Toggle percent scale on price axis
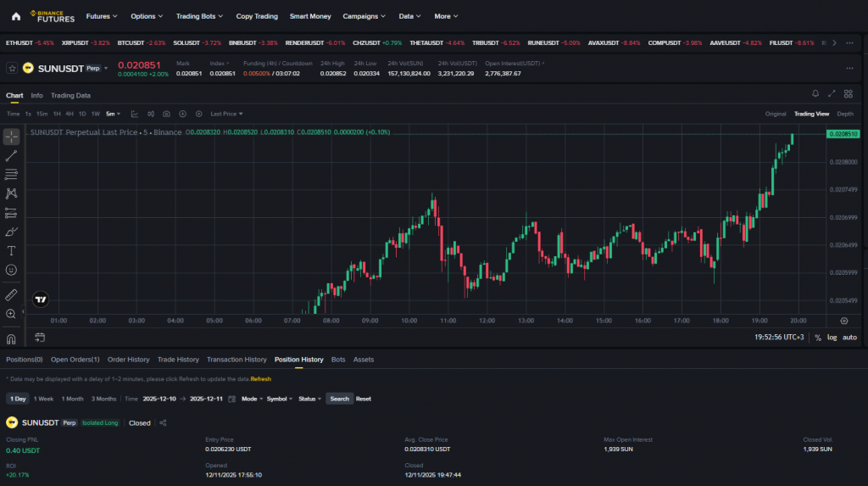The width and height of the screenshot is (868, 486). point(818,338)
